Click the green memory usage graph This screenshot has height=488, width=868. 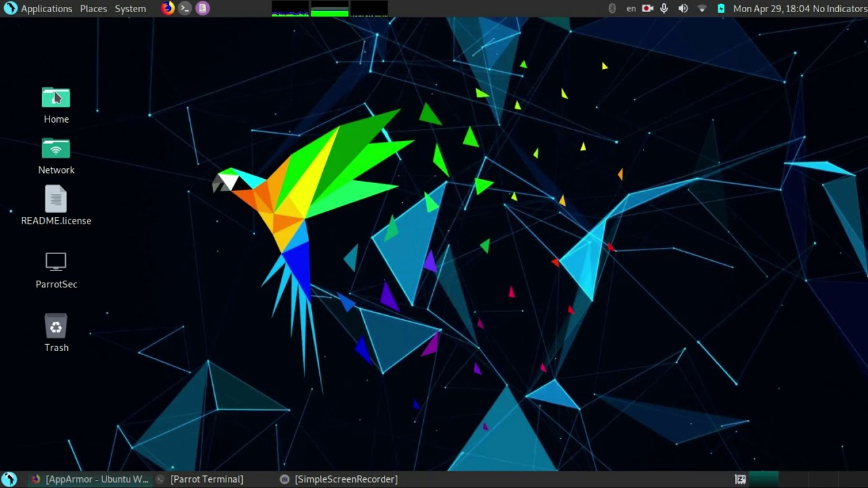coord(330,8)
